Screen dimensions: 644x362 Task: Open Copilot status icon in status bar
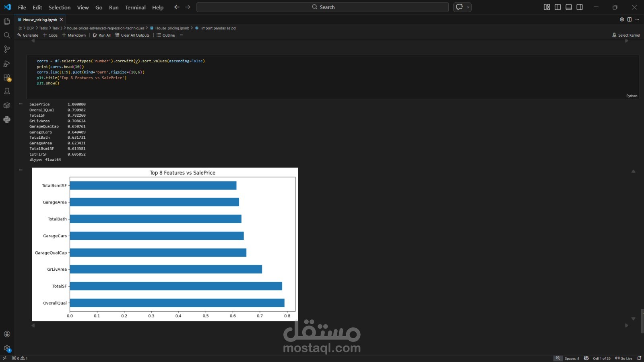click(586, 358)
